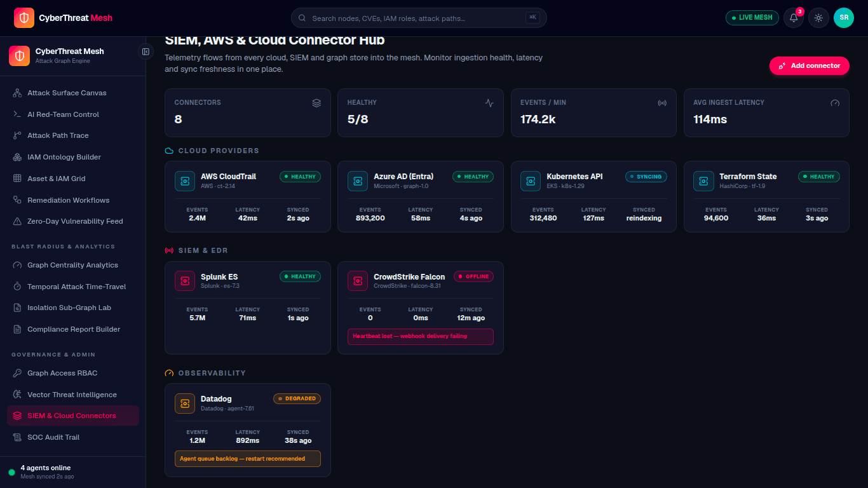Click the Connectors stack icon in stat card
Image resolution: width=868 pixels, height=488 pixels.
point(316,103)
